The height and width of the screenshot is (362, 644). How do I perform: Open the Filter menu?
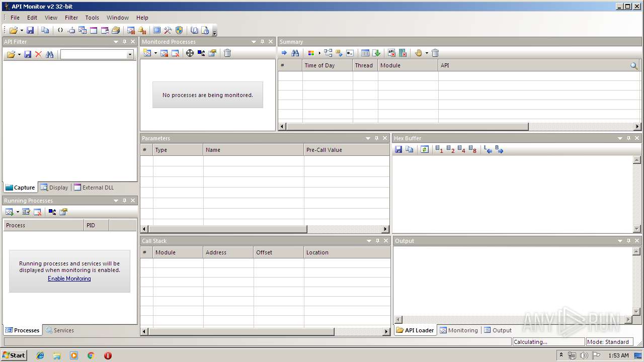[71, 18]
